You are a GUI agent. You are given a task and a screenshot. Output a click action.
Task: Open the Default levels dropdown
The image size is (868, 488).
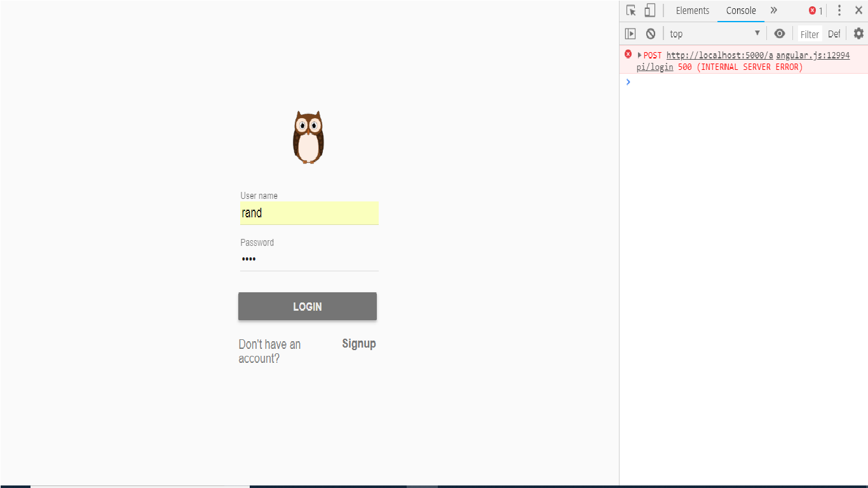[x=834, y=33]
